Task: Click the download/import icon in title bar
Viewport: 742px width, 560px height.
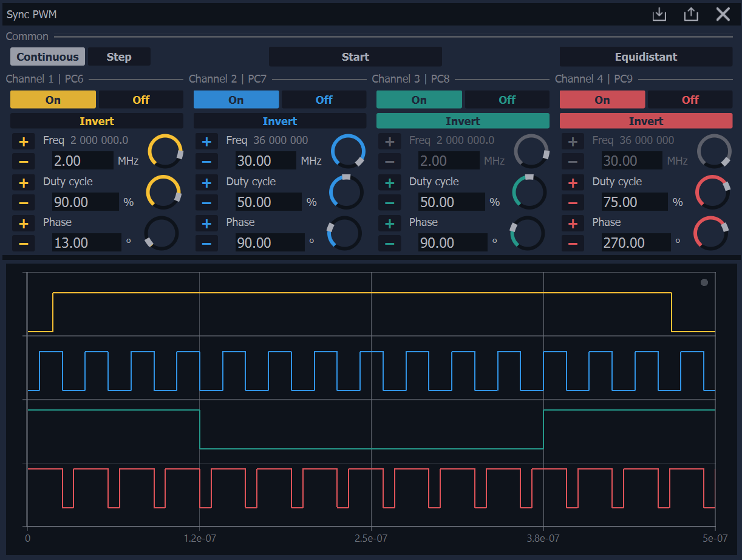Action: pos(659,15)
